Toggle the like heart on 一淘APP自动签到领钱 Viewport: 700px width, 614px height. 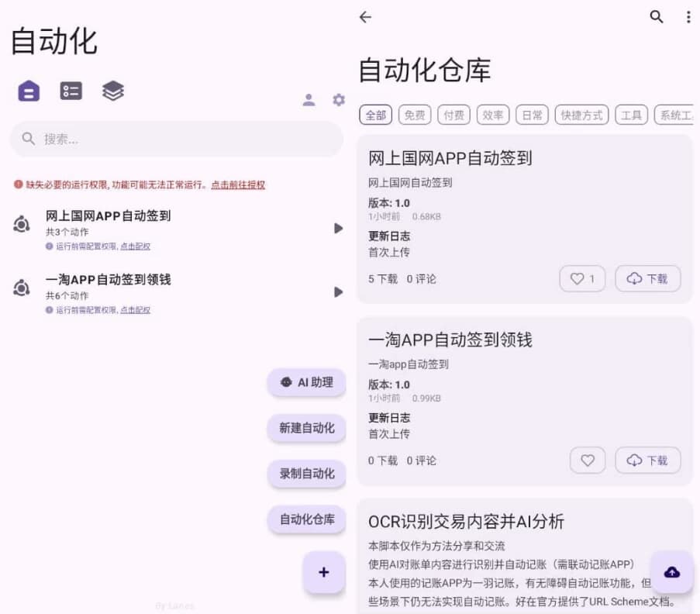588,460
